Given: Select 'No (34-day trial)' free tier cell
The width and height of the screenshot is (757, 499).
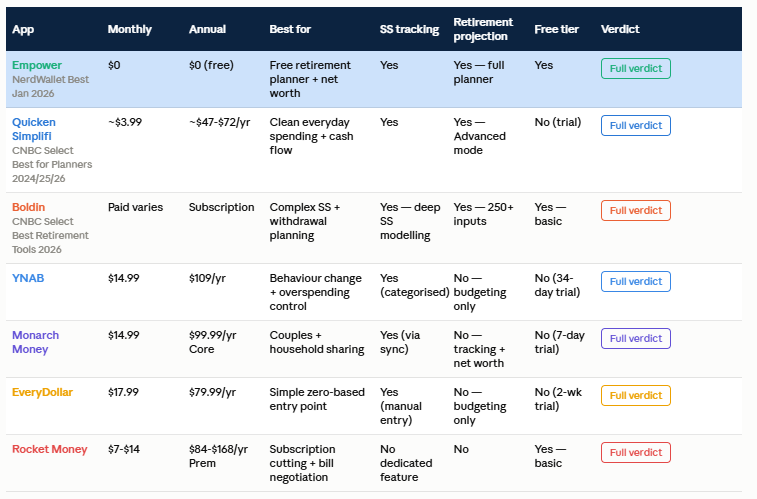Looking at the screenshot, I should point(557,285).
